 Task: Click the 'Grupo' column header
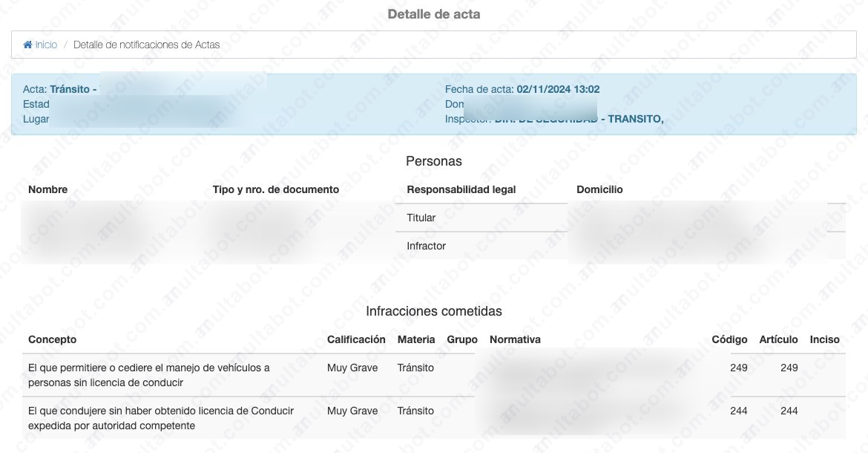[x=462, y=339]
